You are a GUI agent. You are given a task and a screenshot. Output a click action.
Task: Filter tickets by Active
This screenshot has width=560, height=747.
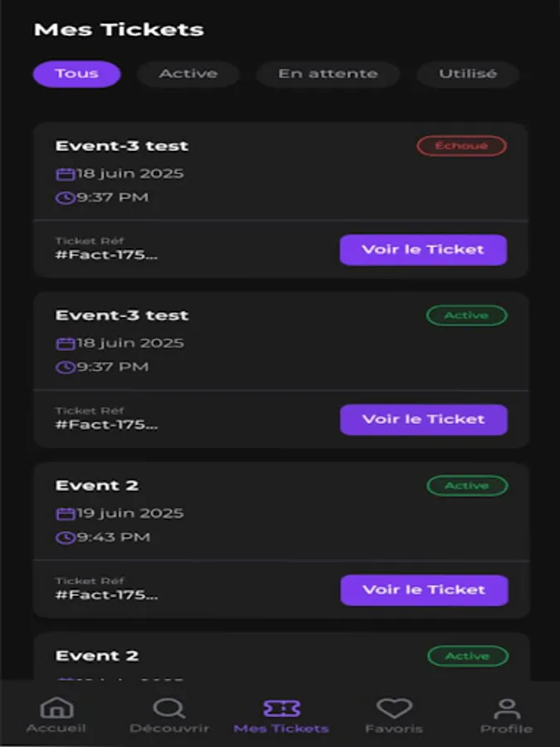(188, 74)
